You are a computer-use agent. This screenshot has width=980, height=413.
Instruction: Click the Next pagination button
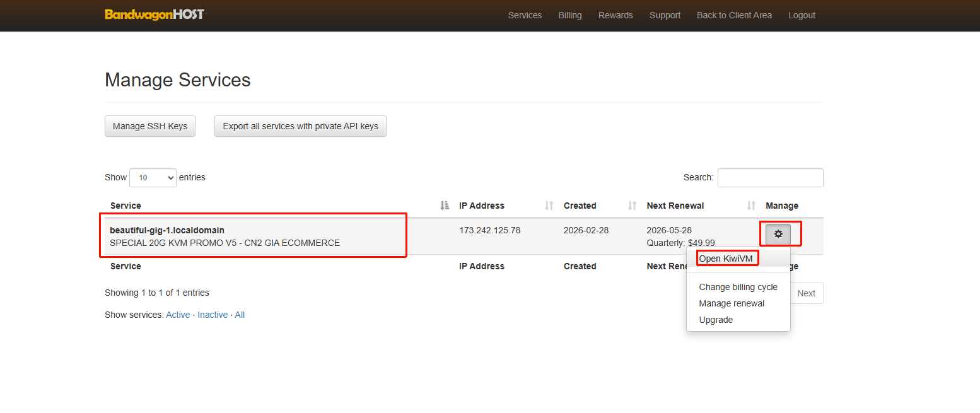coord(806,293)
